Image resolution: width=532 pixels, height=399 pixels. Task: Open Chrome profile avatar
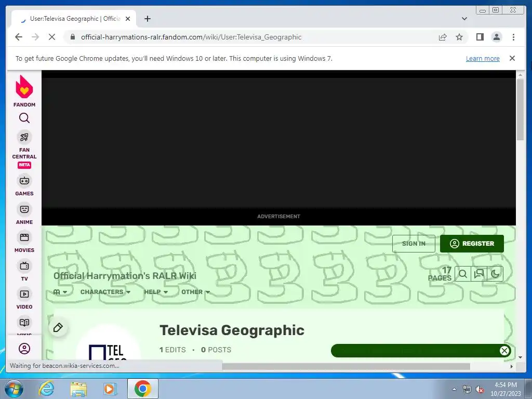pos(496,37)
